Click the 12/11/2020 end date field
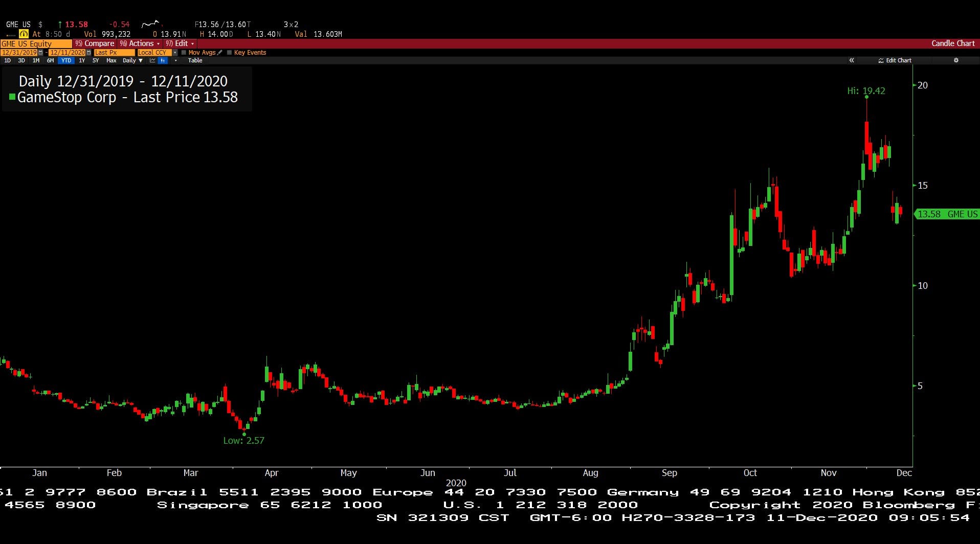The width and height of the screenshot is (980, 544). 67,53
